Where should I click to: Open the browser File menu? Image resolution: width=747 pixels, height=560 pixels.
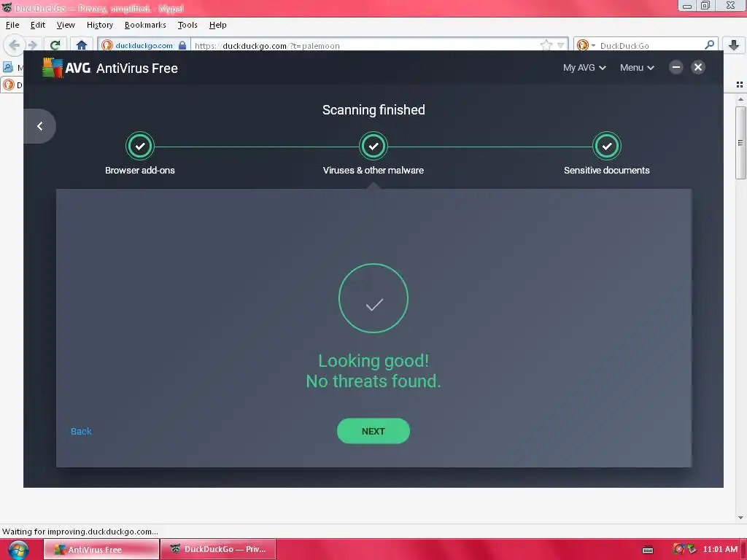[12, 25]
